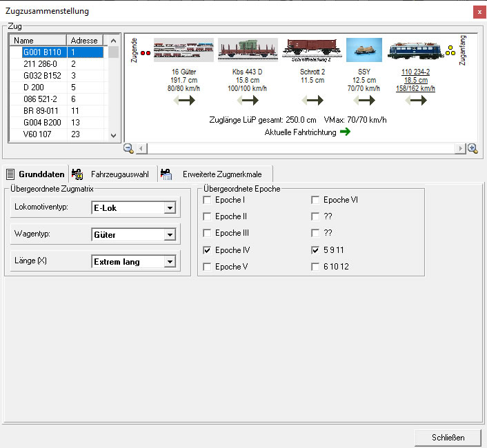The image size is (487, 448).
Task: Click direction arrows under SSY wagon
Action: point(364,101)
